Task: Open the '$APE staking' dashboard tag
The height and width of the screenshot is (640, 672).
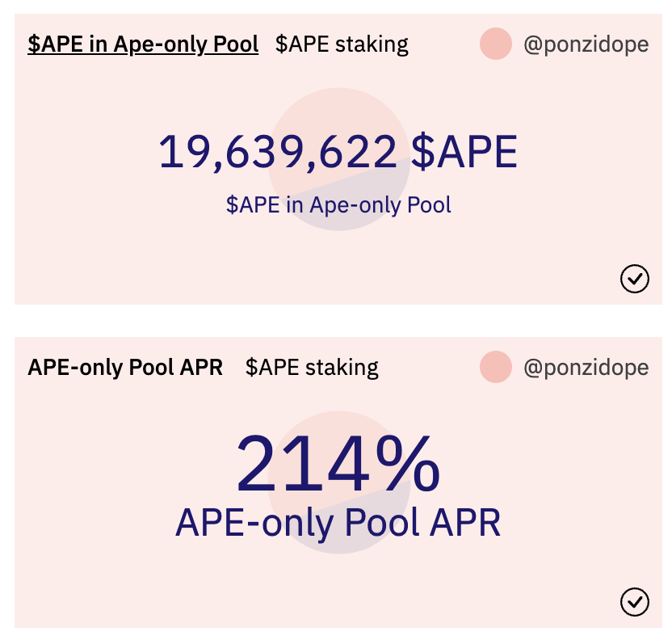Action: [340, 44]
